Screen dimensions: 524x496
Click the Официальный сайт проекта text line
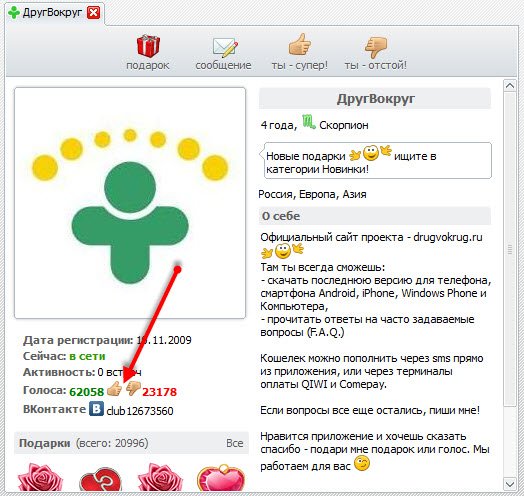(x=371, y=237)
